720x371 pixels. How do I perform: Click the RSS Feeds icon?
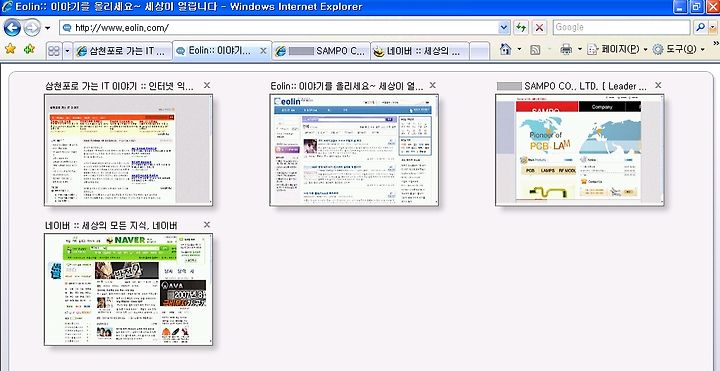[535, 50]
